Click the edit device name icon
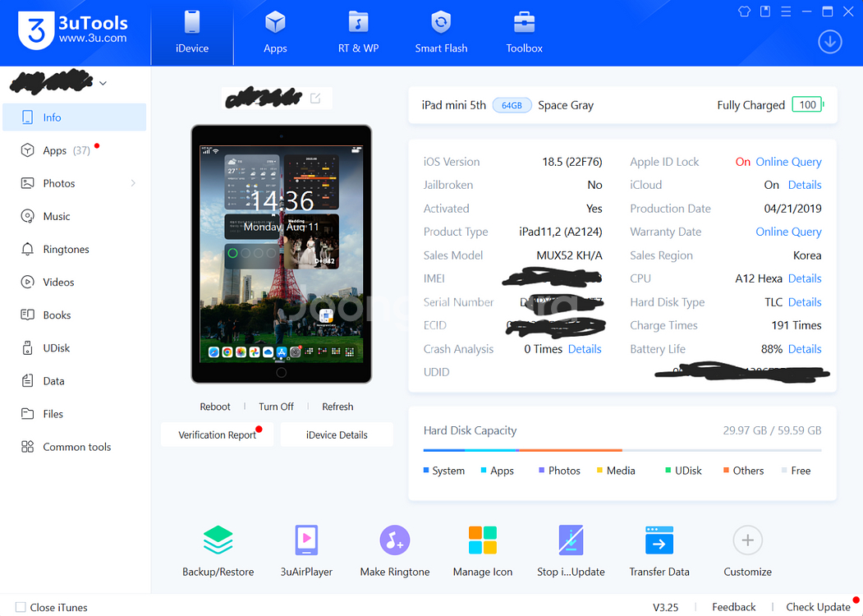 coord(315,98)
